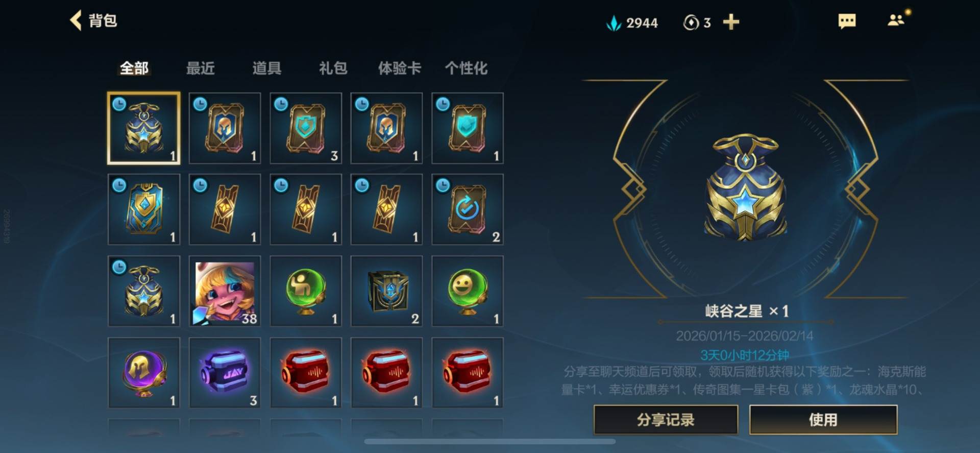Click the blue crystal currency 2944 icon
This screenshot has width=980, height=453.
614,22
